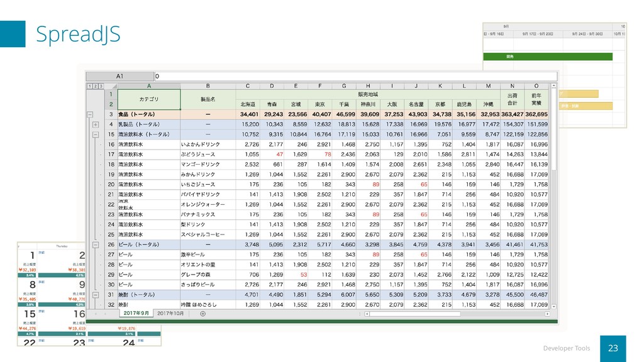Switch to the 2017年9月 sheet tab

[136, 313]
